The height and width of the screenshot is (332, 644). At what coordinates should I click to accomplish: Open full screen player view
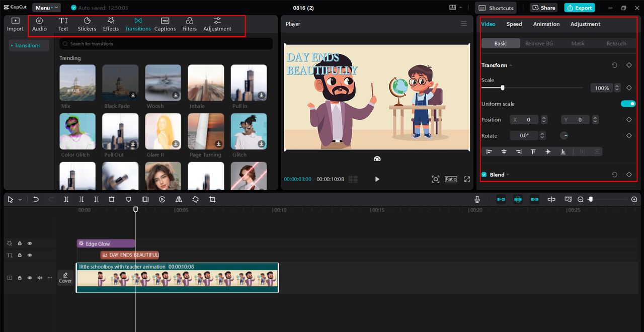467,179
